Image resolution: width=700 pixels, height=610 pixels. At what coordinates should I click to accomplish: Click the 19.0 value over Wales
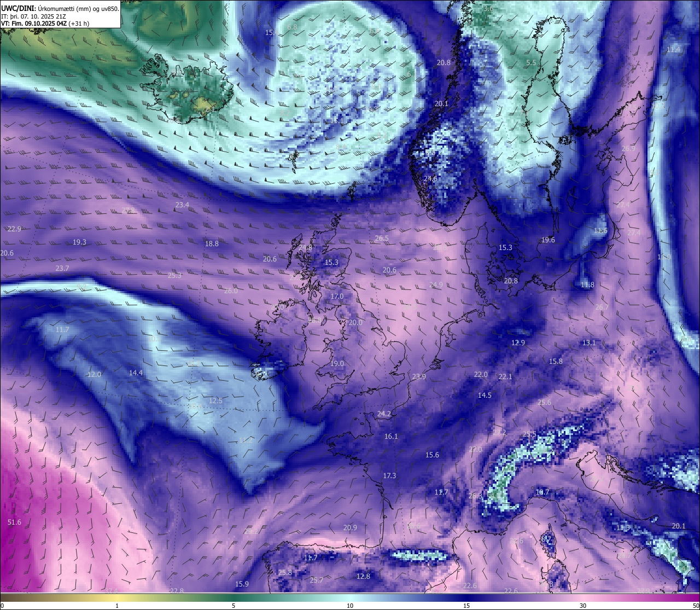(x=337, y=363)
